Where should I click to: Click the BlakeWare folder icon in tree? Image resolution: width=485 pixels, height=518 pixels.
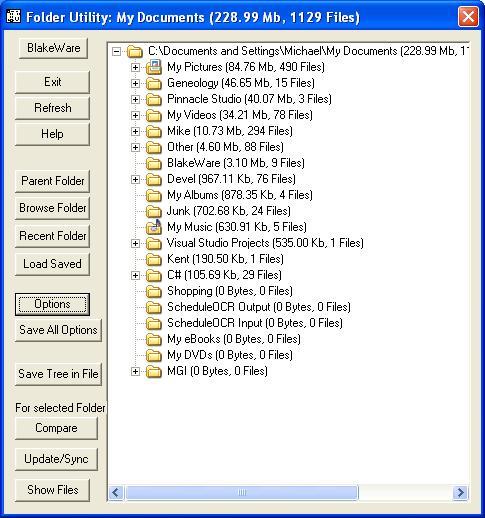pos(154,163)
